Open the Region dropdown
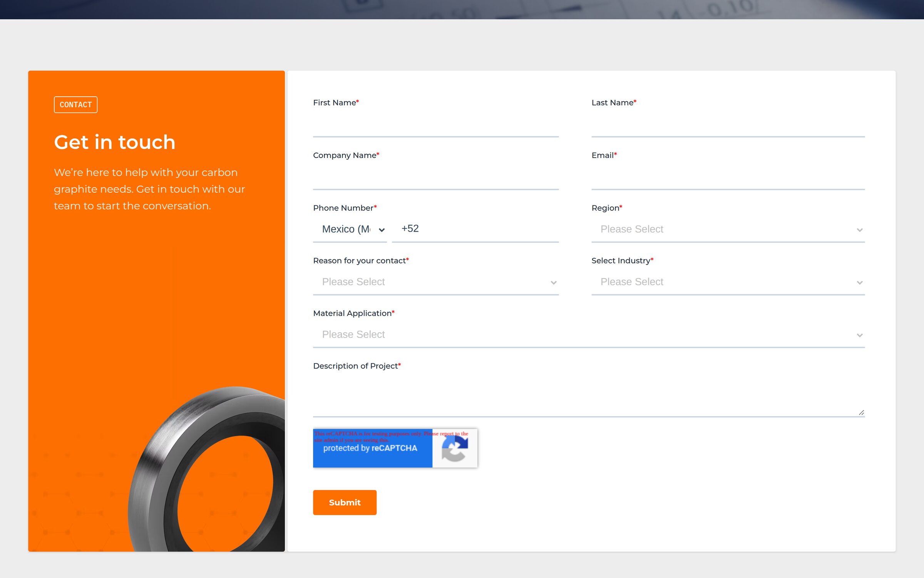 728,229
